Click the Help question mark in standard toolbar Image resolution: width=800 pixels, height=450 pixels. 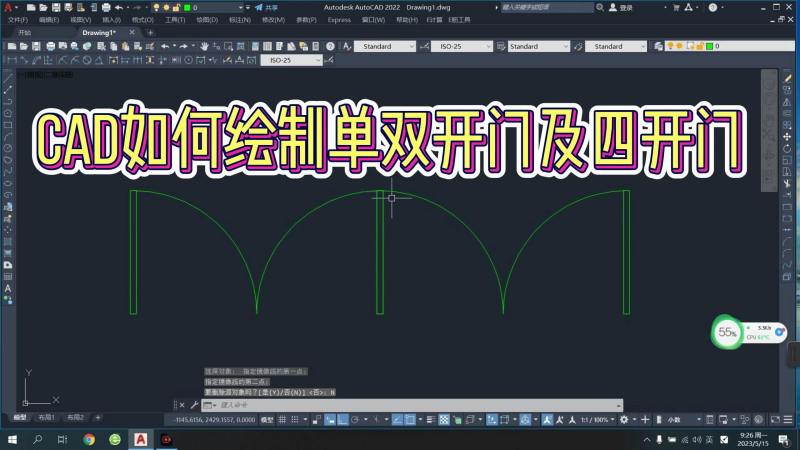(x=330, y=46)
